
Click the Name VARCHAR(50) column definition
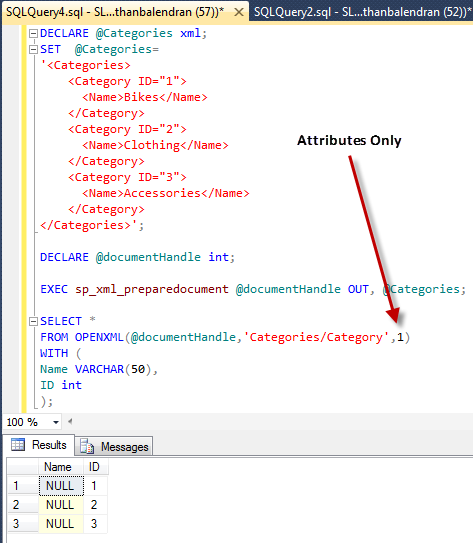[99, 370]
